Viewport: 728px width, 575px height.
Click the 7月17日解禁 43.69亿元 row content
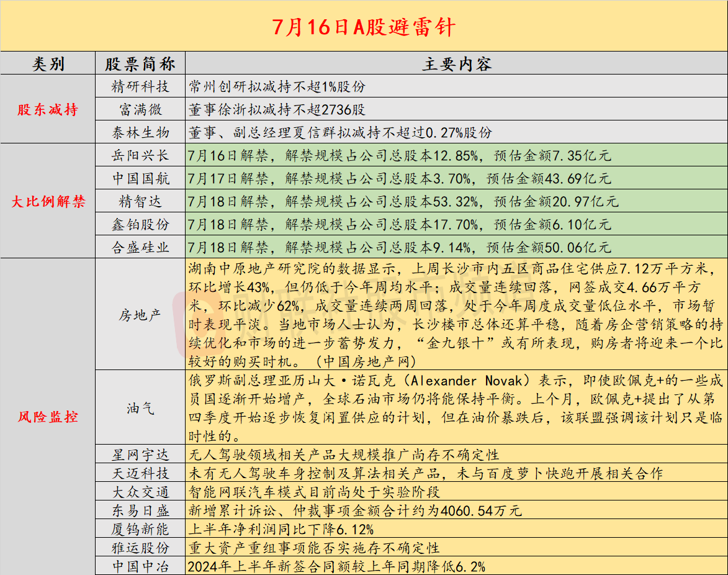(456, 178)
